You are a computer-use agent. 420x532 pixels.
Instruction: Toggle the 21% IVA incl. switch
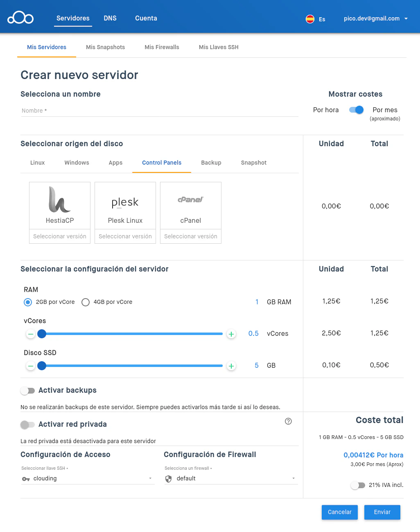pos(358,485)
